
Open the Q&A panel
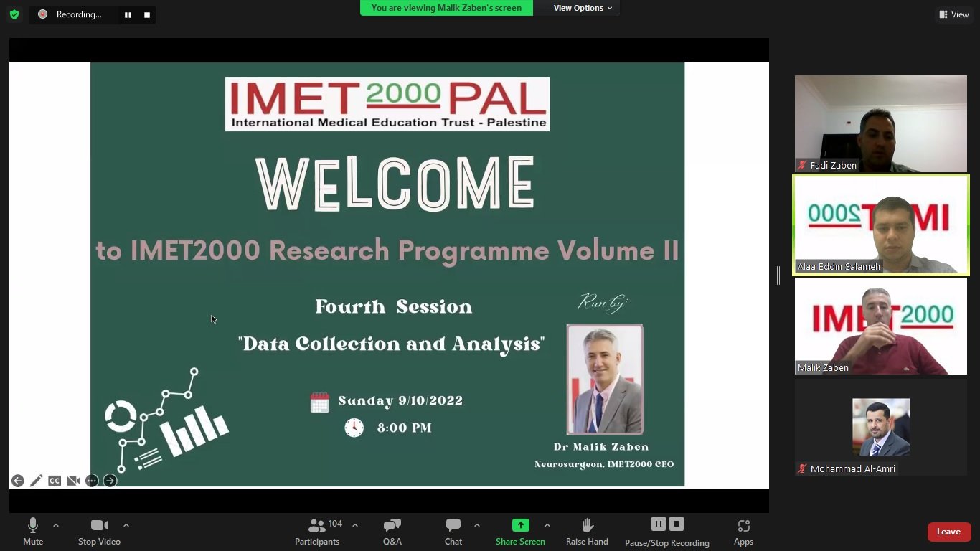click(392, 532)
